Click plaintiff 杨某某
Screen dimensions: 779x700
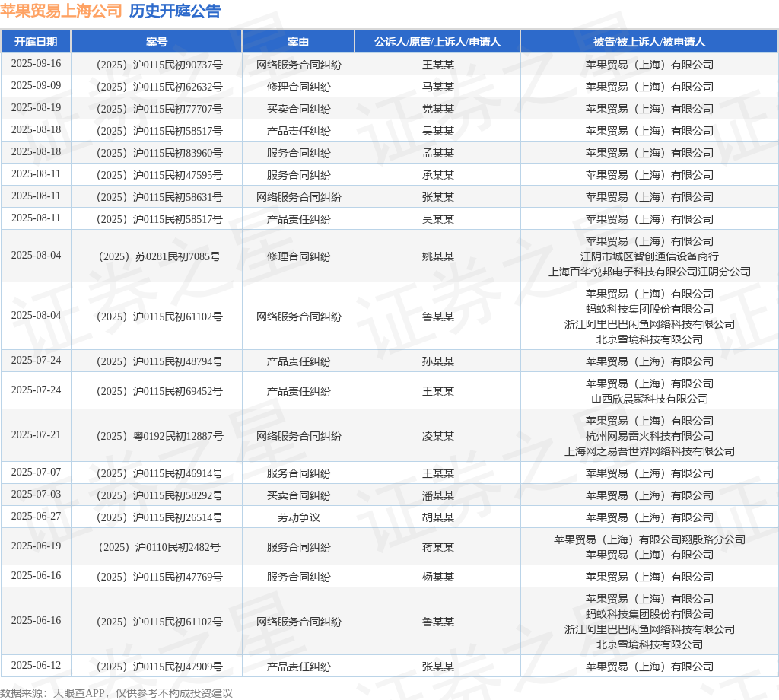point(437,577)
